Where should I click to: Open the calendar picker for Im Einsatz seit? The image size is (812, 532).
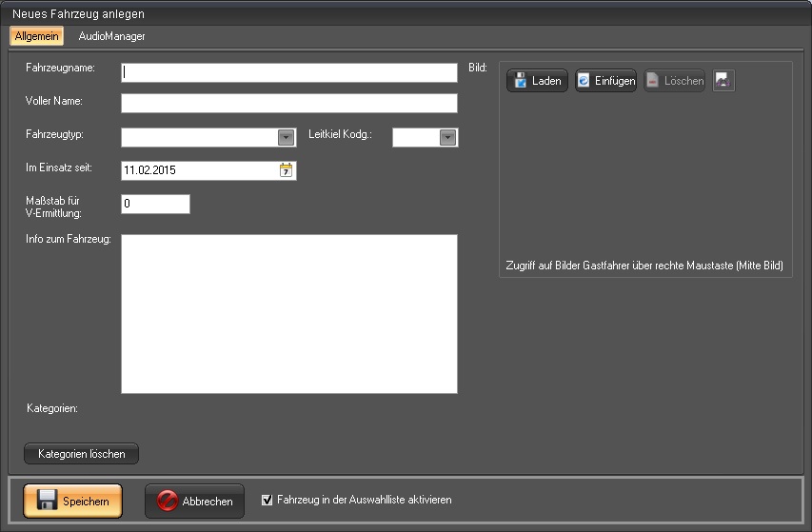(x=286, y=170)
